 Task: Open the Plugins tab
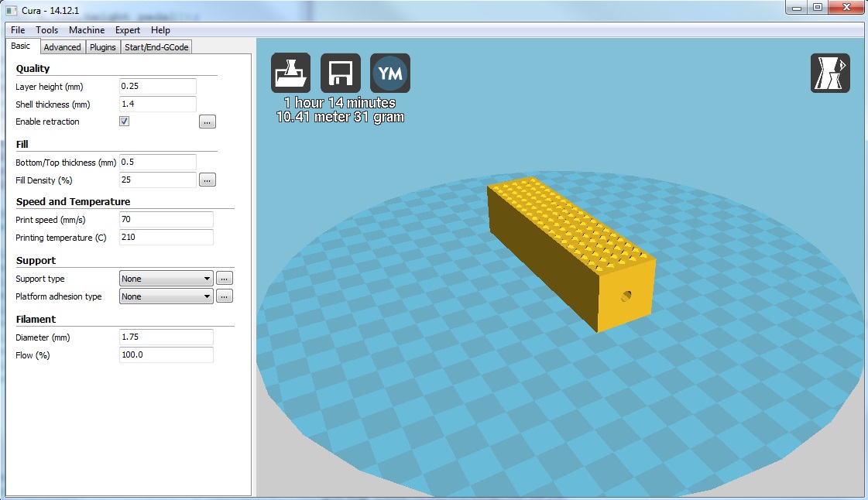[103, 47]
